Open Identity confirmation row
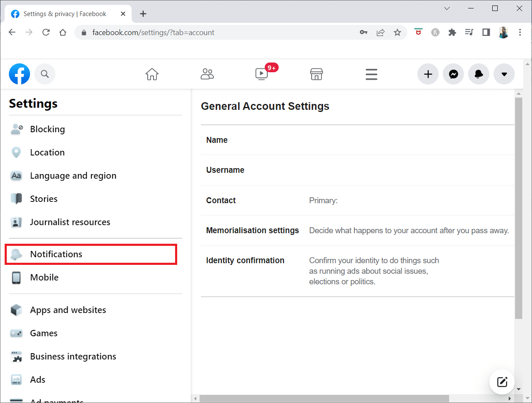532x403 pixels. [x=357, y=271]
